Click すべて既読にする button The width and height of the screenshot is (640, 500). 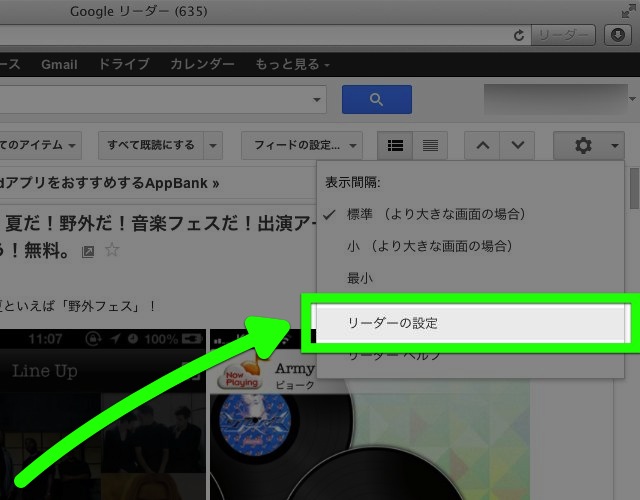tap(151, 145)
